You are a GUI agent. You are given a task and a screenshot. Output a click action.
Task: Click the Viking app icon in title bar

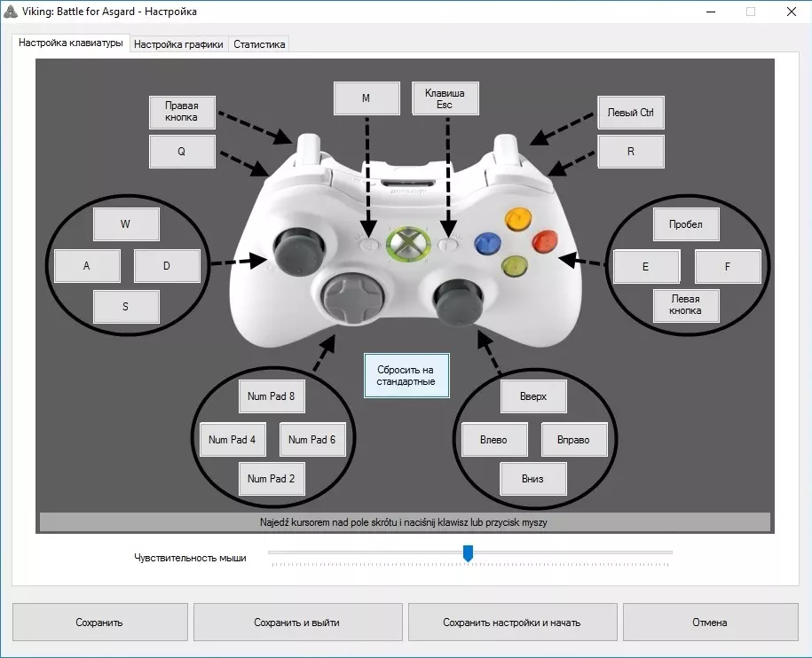click(x=11, y=12)
